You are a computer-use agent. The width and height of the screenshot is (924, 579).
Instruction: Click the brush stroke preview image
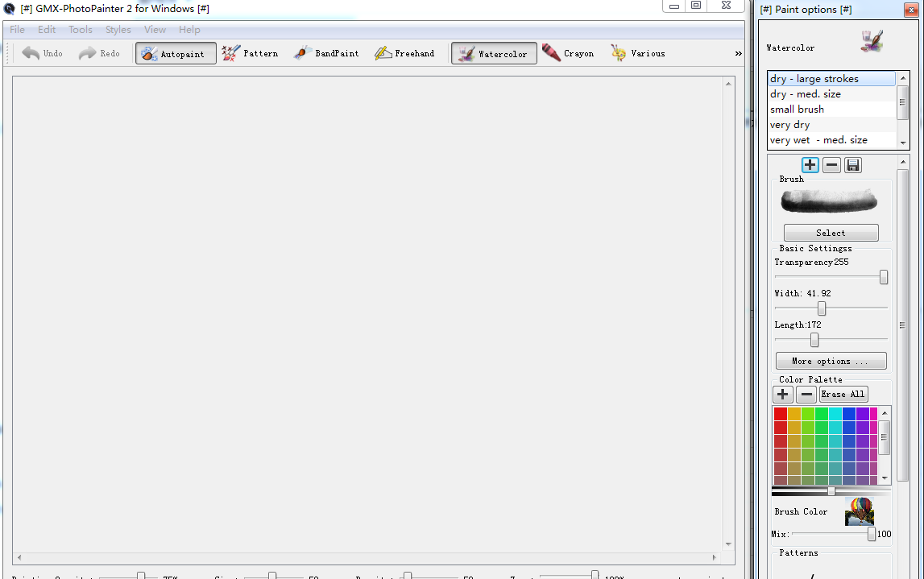pyautogui.click(x=829, y=201)
